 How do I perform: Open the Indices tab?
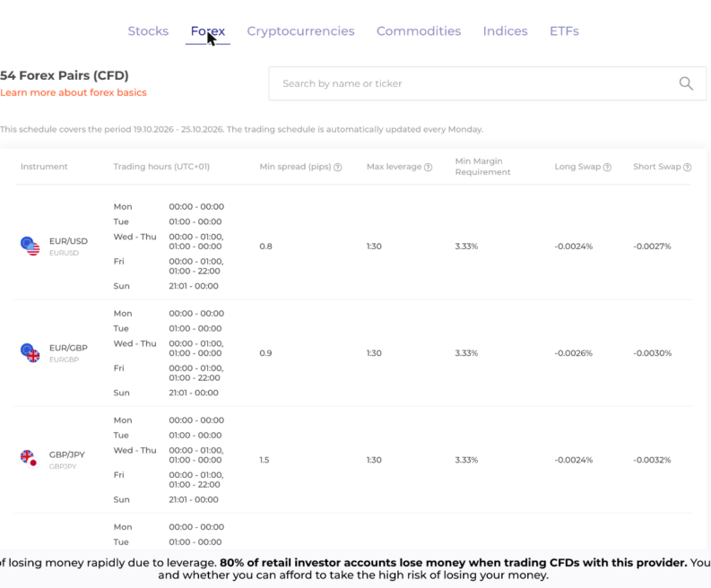(x=505, y=30)
